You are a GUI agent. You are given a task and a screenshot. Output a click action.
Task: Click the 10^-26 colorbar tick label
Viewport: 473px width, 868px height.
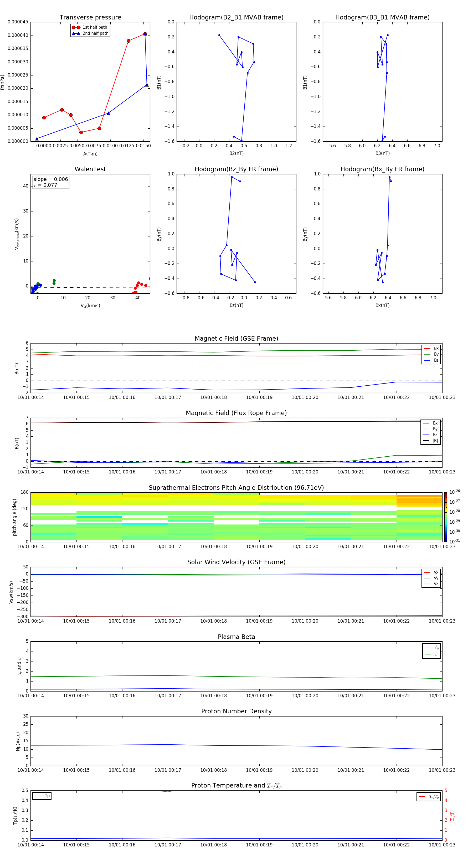tap(455, 492)
